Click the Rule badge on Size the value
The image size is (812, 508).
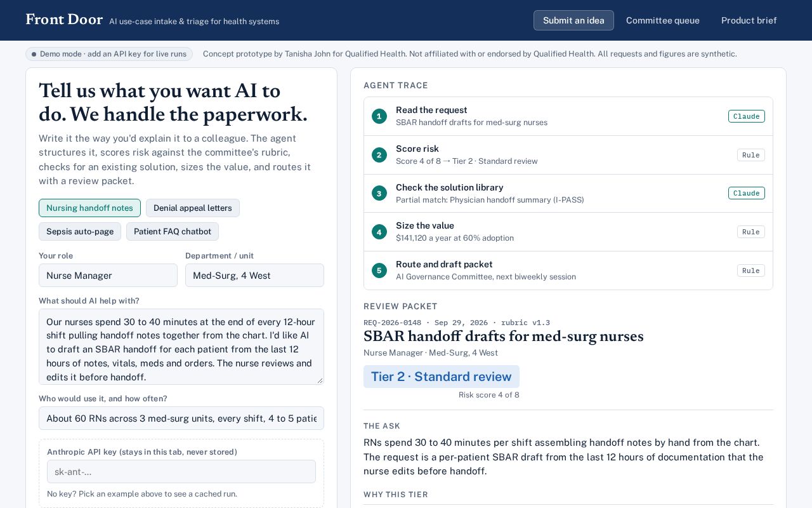(751, 232)
